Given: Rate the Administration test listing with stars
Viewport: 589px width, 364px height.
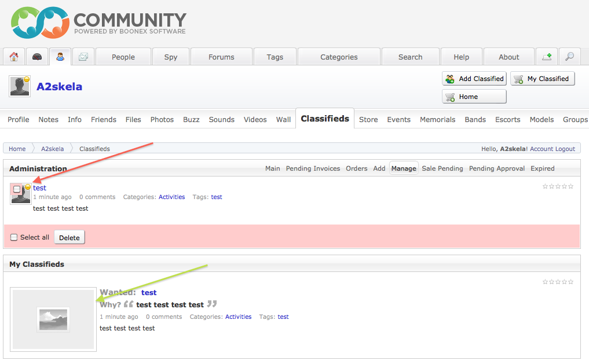Looking at the screenshot, I should pos(558,186).
